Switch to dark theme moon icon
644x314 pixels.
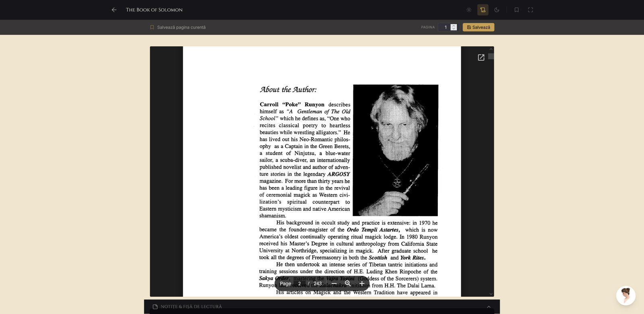pos(497,10)
